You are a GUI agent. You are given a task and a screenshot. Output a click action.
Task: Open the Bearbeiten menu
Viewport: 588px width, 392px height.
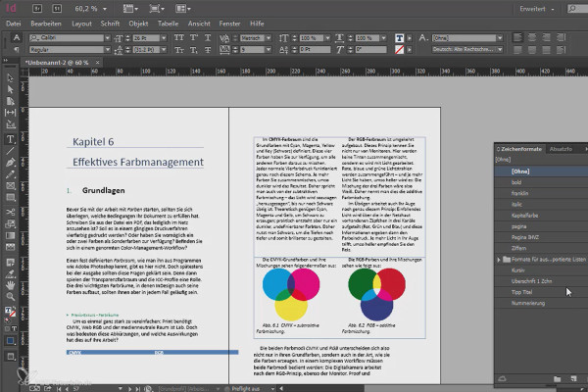point(46,24)
